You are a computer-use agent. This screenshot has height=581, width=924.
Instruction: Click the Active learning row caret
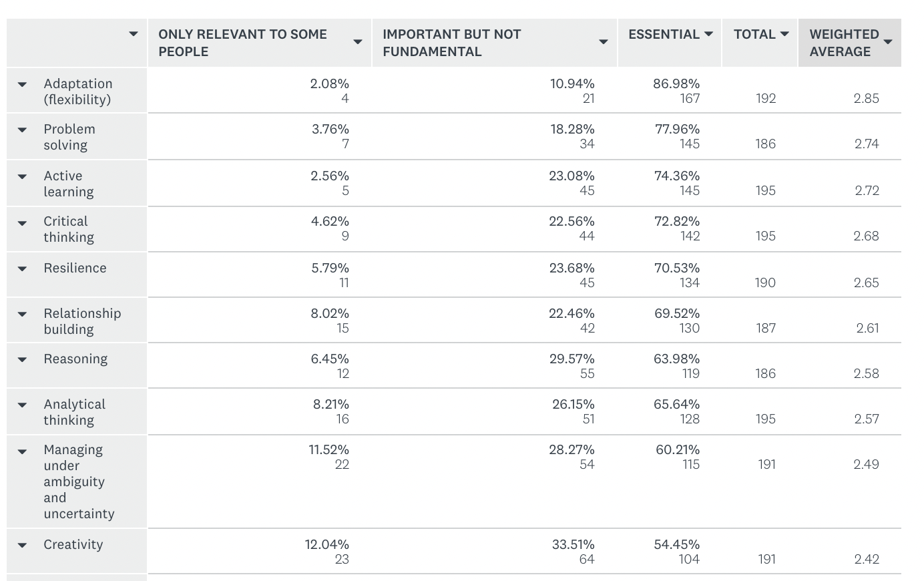22,177
